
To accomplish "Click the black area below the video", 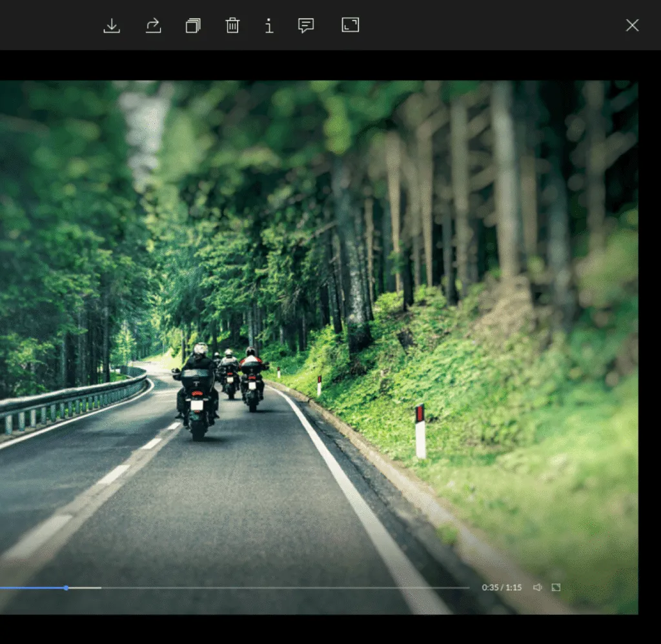I will pyautogui.click(x=319, y=629).
